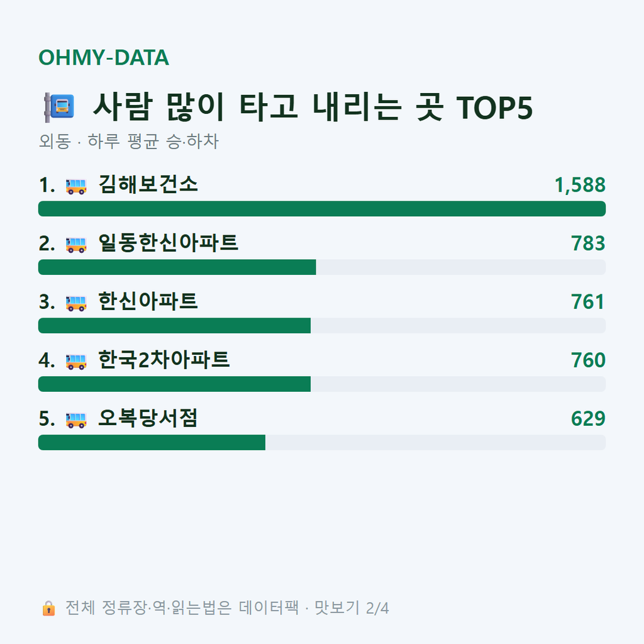
Task: Click the bus stop sign icon in the title
Action: tap(59, 107)
